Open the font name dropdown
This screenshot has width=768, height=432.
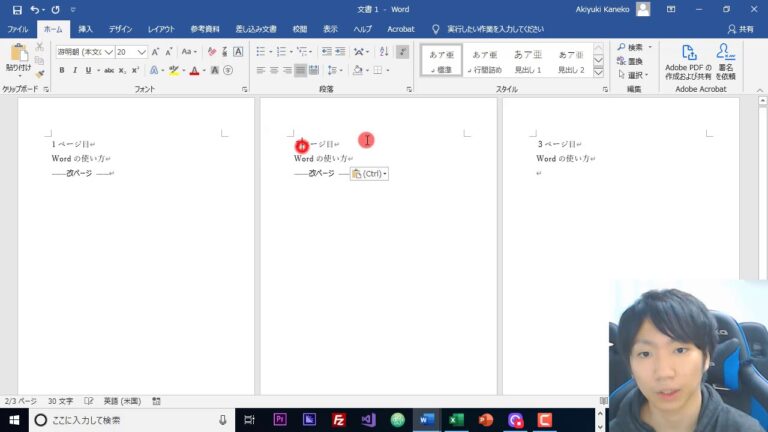pyautogui.click(x=108, y=52)
